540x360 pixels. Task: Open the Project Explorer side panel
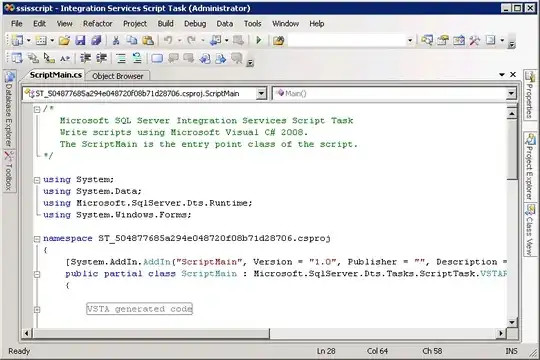[x=530, y=167]
